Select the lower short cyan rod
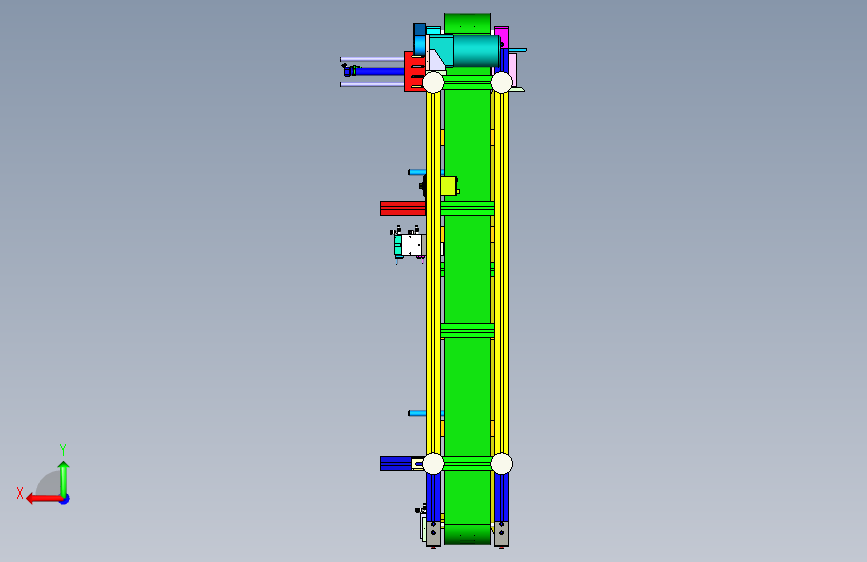Screen dimensions: 867x562 (418, 413)
